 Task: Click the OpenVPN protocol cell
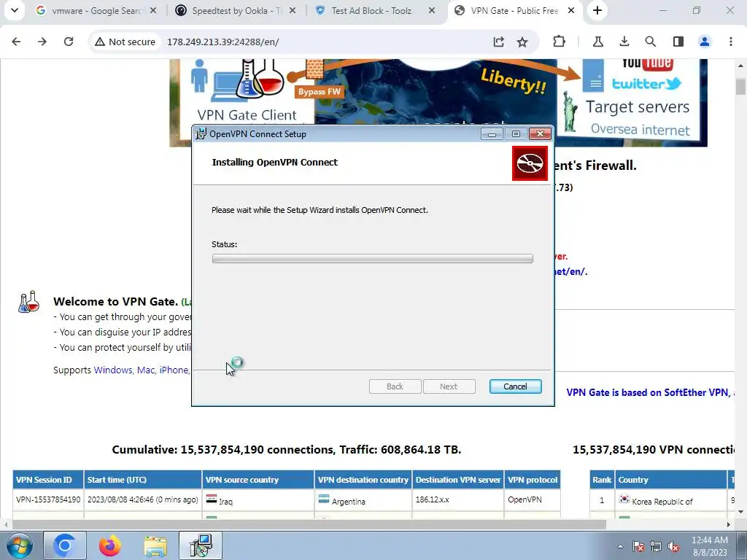(x=533, y=500)
